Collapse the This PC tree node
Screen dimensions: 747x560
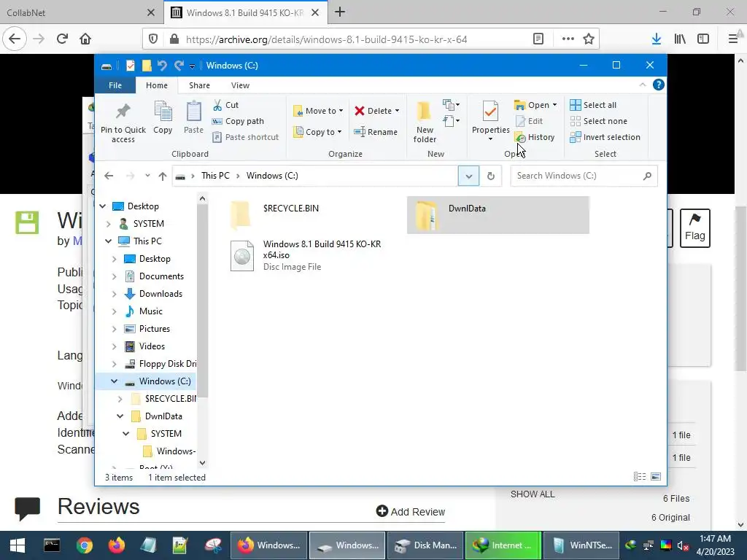pyautogui.click(x=109, y=241)
